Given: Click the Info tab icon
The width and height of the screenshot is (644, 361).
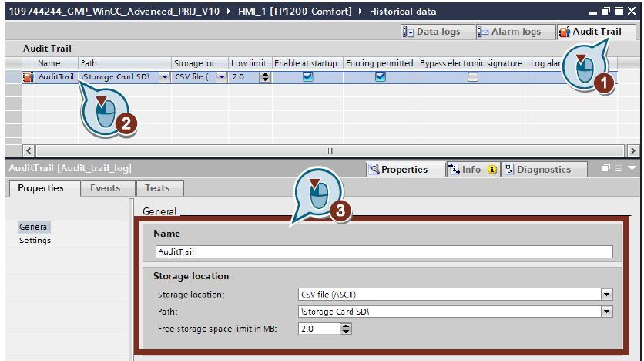Looking at the screenshot, I should click(x=454, y=169).
